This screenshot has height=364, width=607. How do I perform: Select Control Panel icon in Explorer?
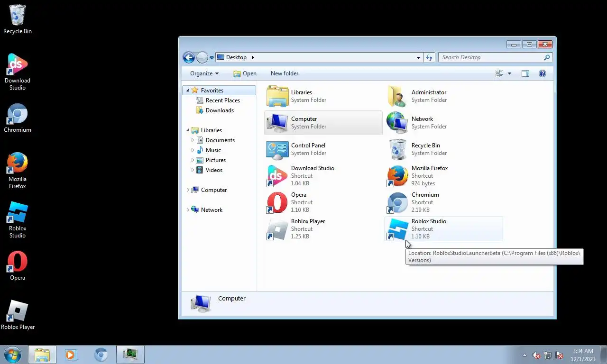point(277,149)
